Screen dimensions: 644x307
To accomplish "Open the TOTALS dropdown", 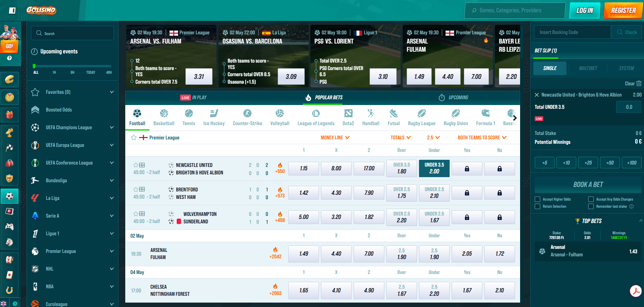I will 401,138.
